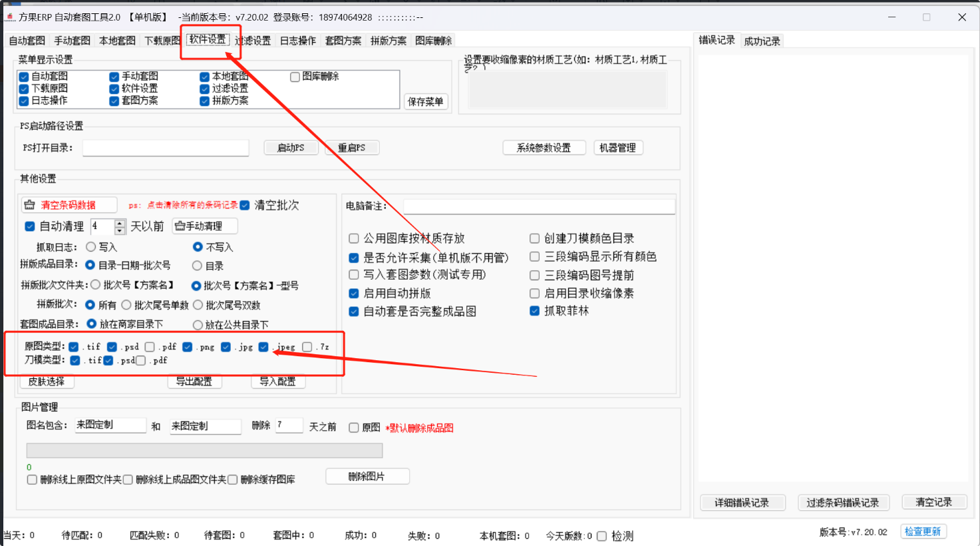Open 系统参数设置
The width and height of the screenshot is (980, 546).
544,148
